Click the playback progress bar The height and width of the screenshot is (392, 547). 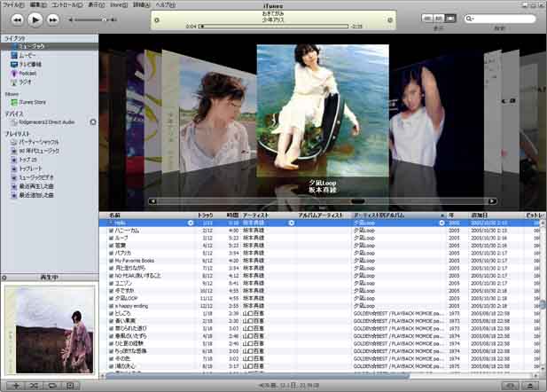coord(274,27)
